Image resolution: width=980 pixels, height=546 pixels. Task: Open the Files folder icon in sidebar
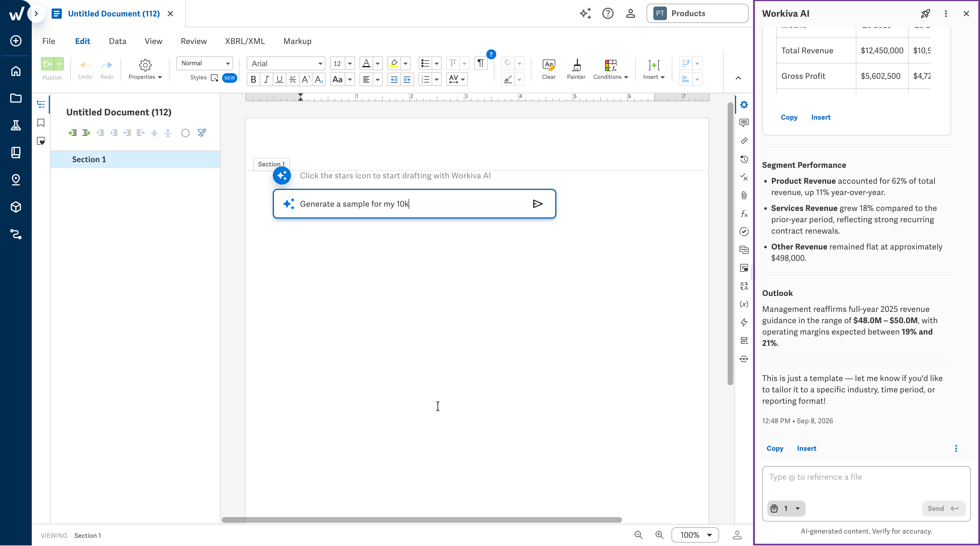pyautogui.click(x=16, y=98)
